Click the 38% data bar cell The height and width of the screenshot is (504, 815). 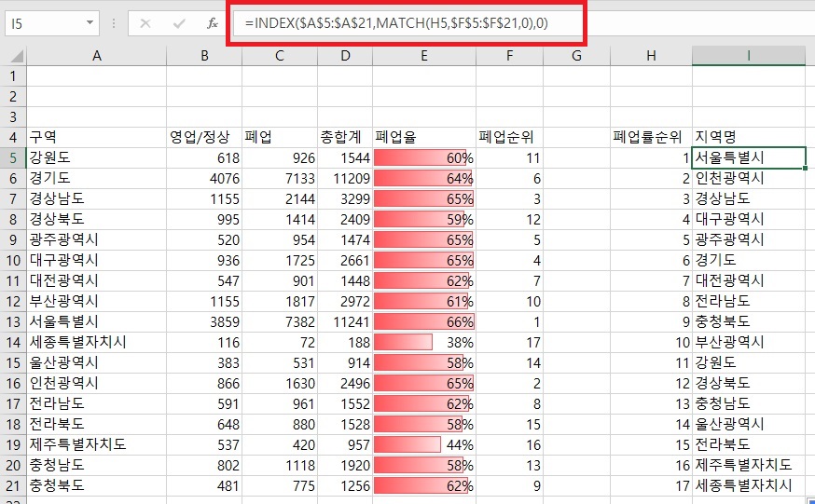(424, 342)
